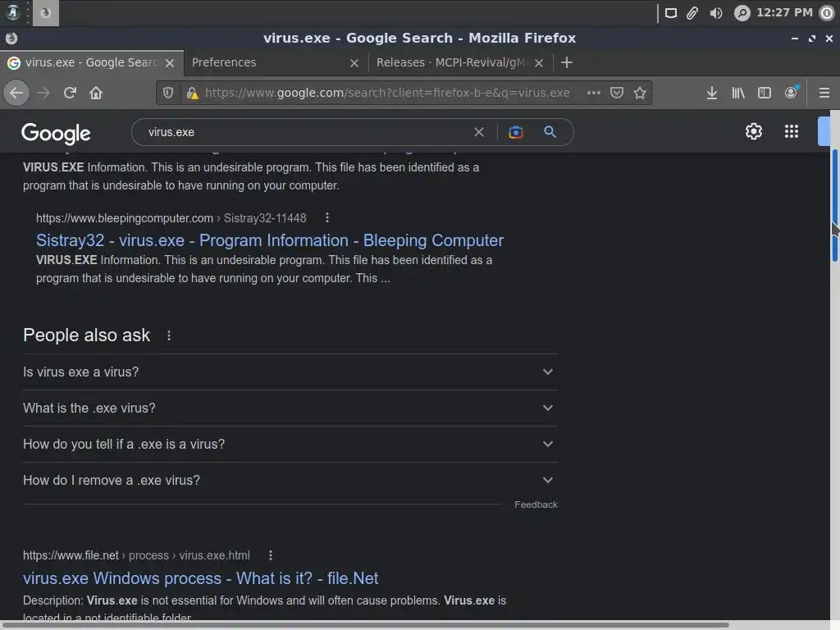The width and height of the screenshot is (840, 630).
Task: Open the system tray search icon
Action: (x=742, y=13)
